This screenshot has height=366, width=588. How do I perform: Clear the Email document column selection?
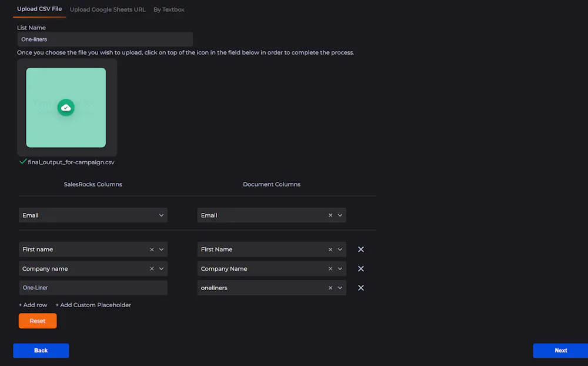pos(330,215)
